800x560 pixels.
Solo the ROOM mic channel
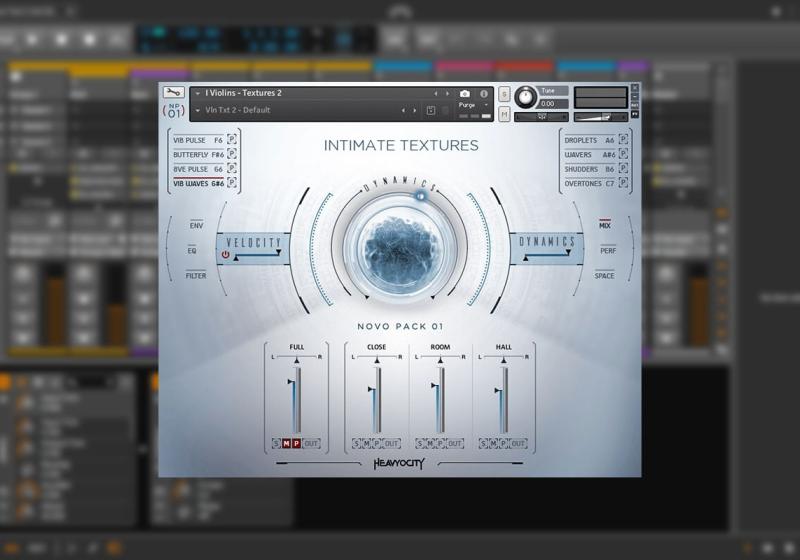[419, 443]
